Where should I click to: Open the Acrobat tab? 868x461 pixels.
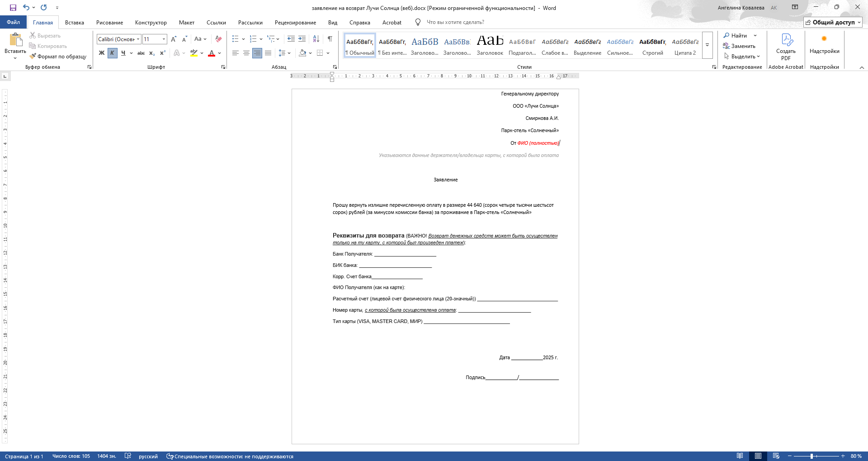pos(392,23)
